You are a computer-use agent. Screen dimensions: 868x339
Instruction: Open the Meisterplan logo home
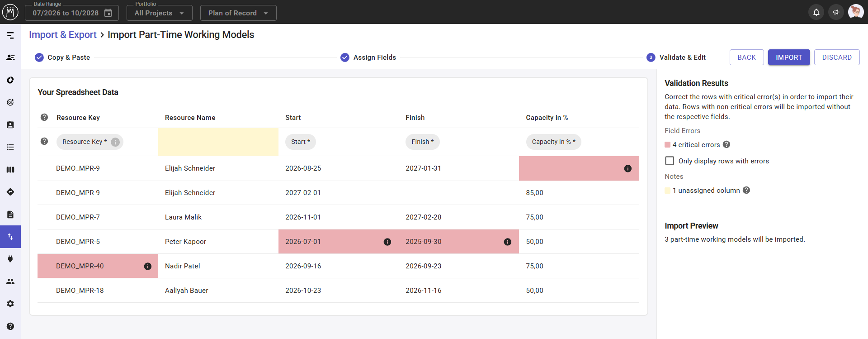pyautogui.click(x=10, y=12)
